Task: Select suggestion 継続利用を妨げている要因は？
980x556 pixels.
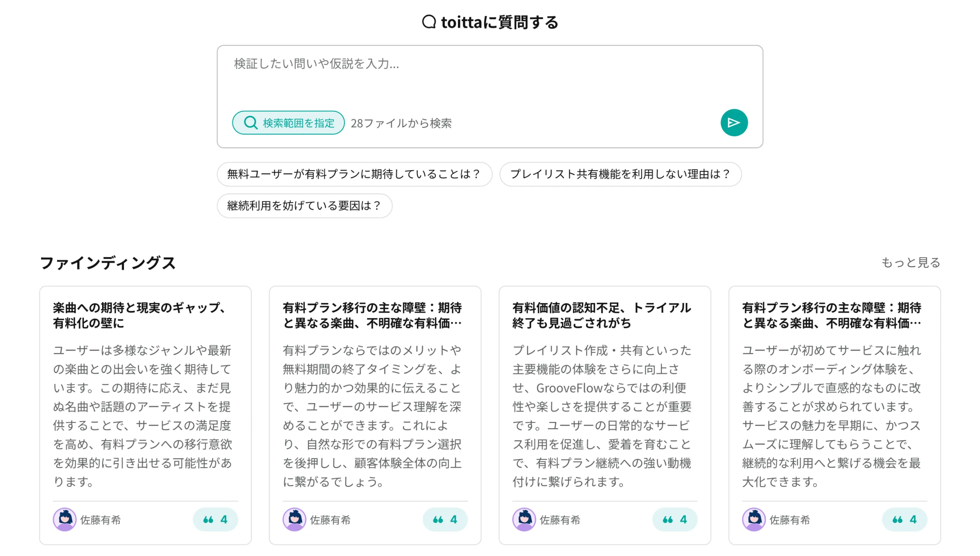Action: pyautogui.click(x=304, y=206)
